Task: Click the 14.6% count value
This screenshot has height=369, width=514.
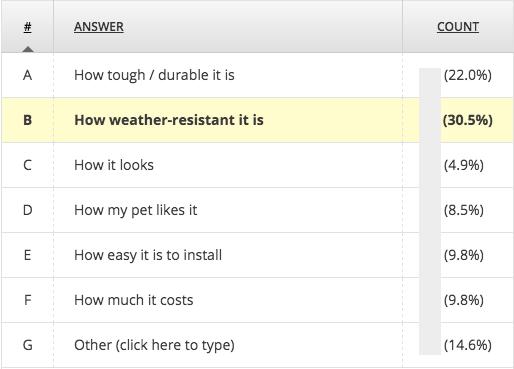Action: tap(467, 345)
